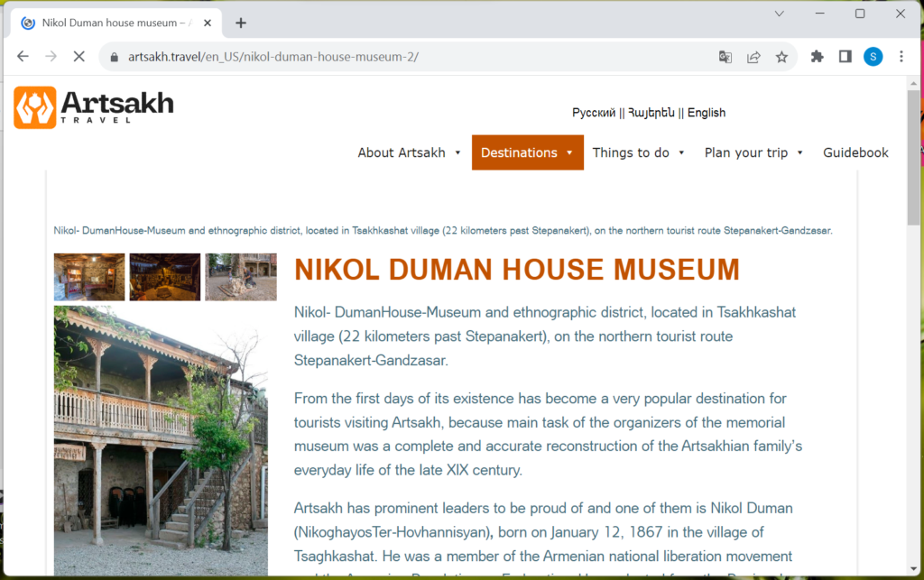Switch site language to English
Image resolution: width=924 pixels, height=580 pixels.
click(707, 113)
